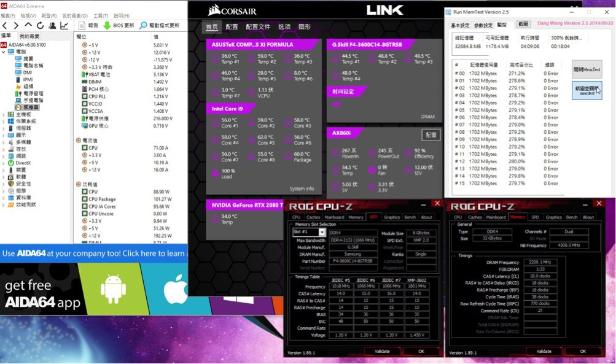The image size is (616, 364).
Task: Click the 截圖並關閉 memtest button
Action: click(587, 90)
